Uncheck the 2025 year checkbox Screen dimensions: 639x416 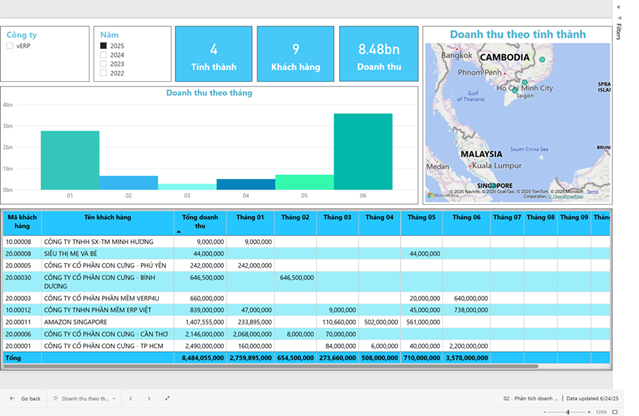103,46
